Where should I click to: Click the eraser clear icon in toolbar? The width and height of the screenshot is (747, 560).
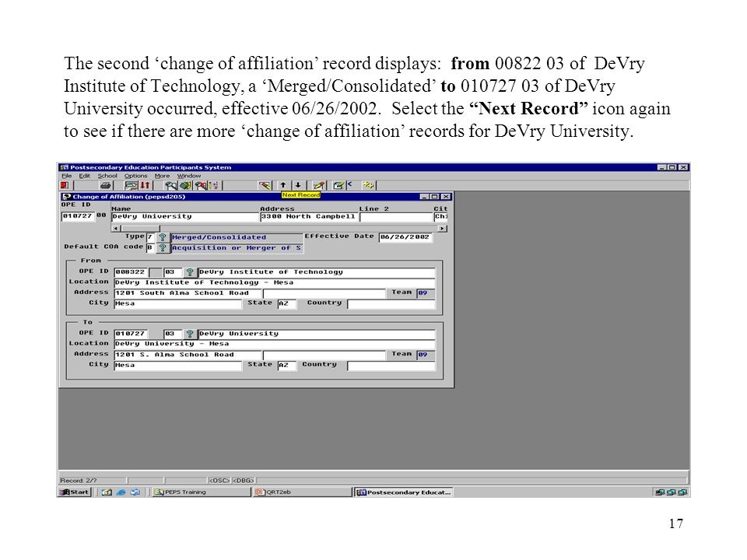[265, 185]
